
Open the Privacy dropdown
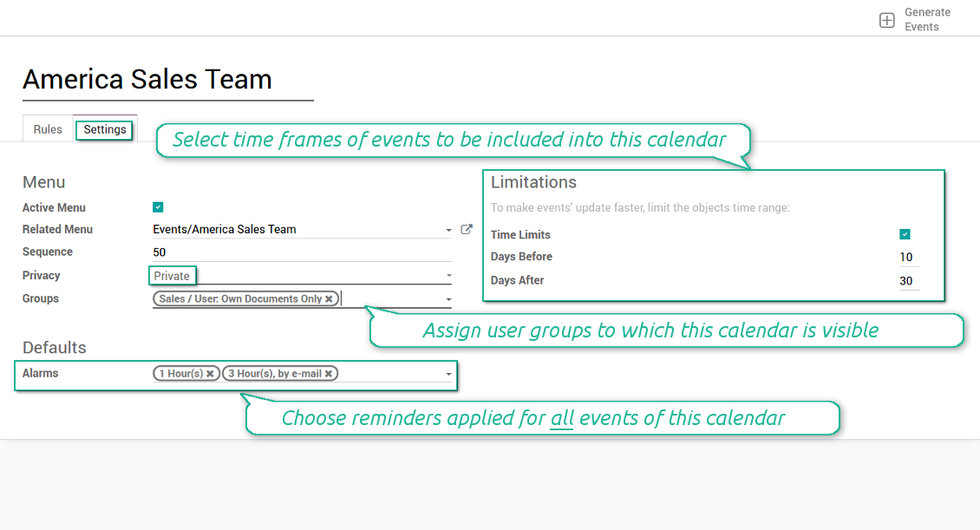pyautogui.click(x=448, y=276)
